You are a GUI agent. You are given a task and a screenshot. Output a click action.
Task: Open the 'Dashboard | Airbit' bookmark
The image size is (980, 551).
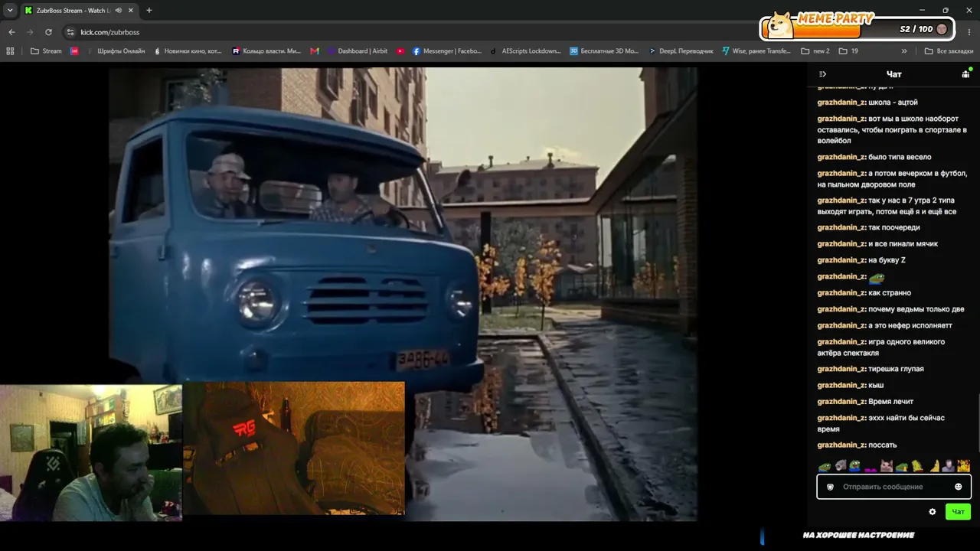357,51
